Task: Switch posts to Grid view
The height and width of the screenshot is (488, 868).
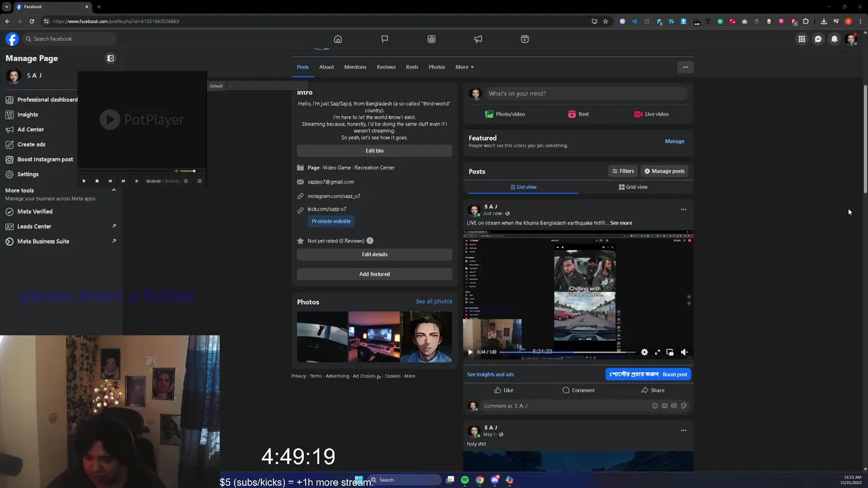Action: pos(633,187)
